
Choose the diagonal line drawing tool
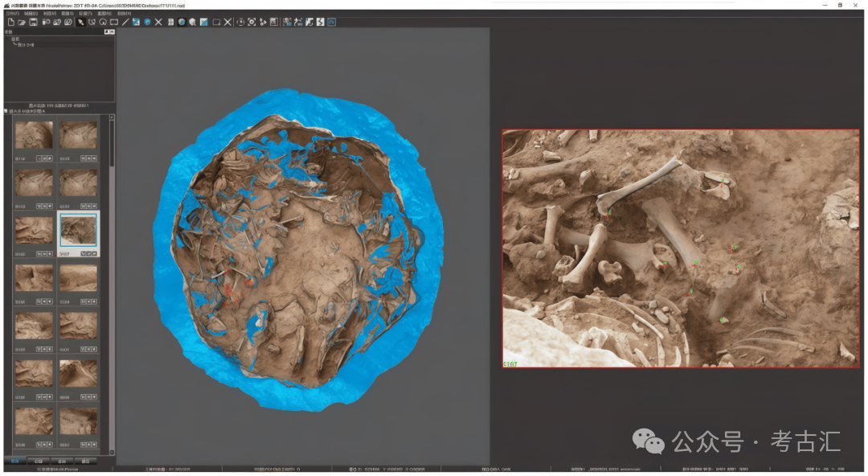125,22
